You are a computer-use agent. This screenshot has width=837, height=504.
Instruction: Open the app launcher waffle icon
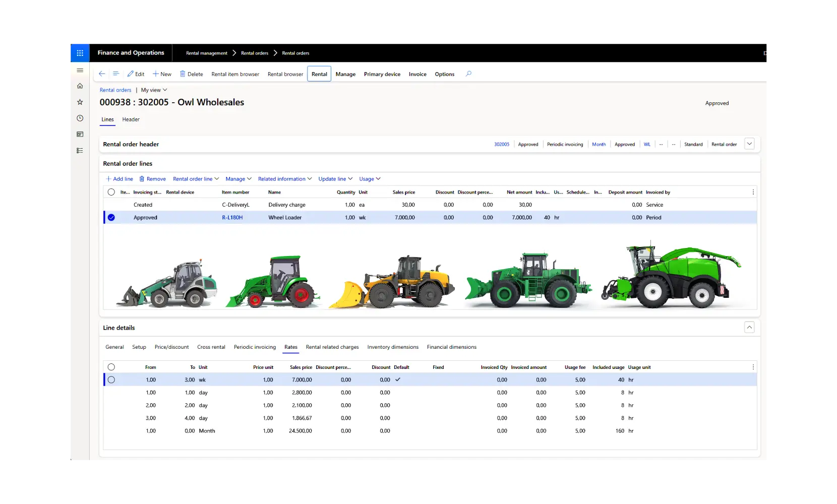[x=80, y=53]
